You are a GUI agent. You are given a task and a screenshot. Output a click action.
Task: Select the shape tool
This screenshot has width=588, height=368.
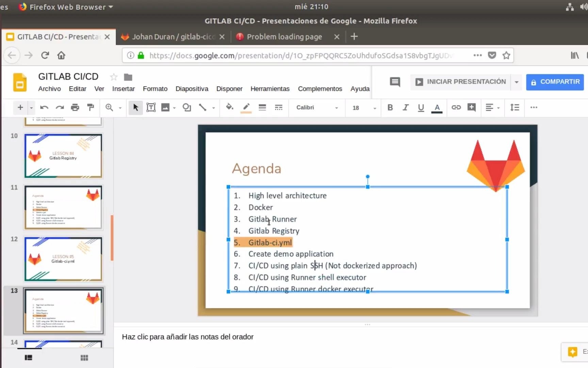(186, 108)
